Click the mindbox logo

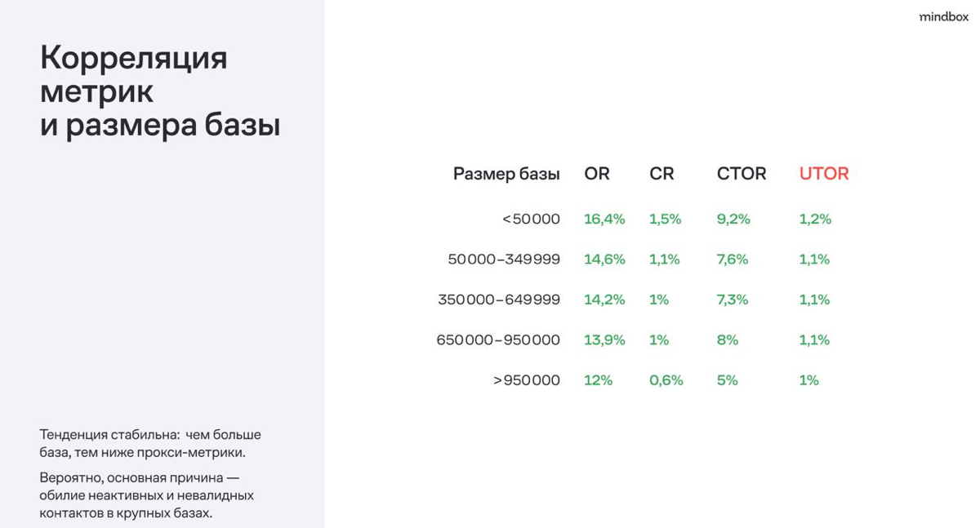point(943,16)
